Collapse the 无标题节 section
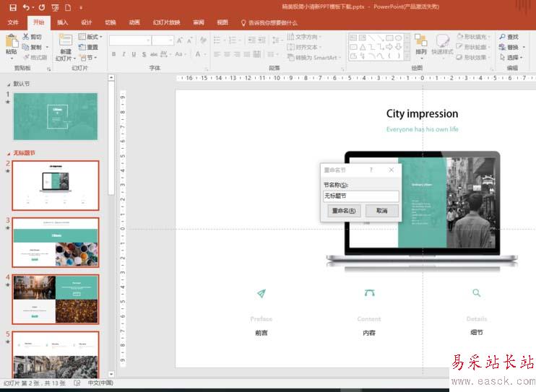The height and width of the screenshot is (392, 536). point(9,154)
